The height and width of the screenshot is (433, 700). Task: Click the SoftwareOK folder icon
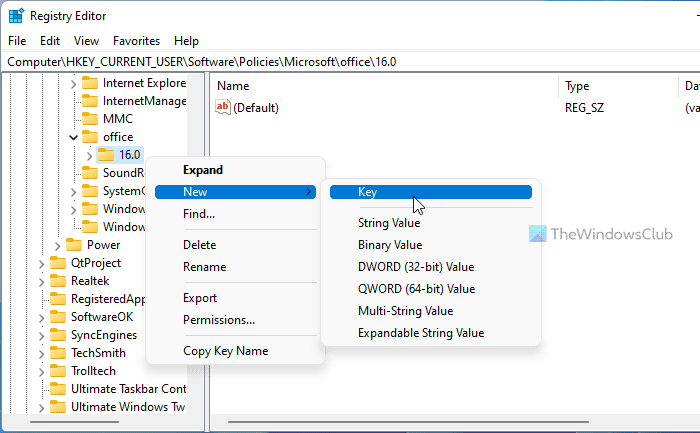pos(58,316)
